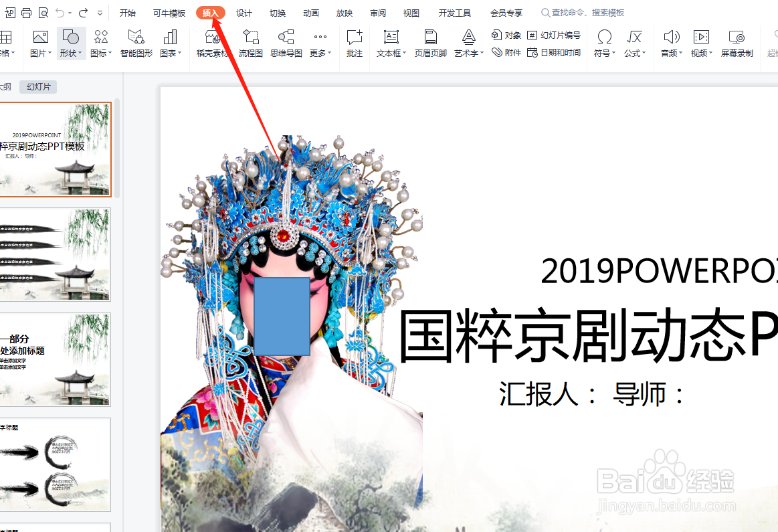778x532 pixels.
Task: Select fourth slide thumbnail with ink circles
Action: click(x=55, y=465)
